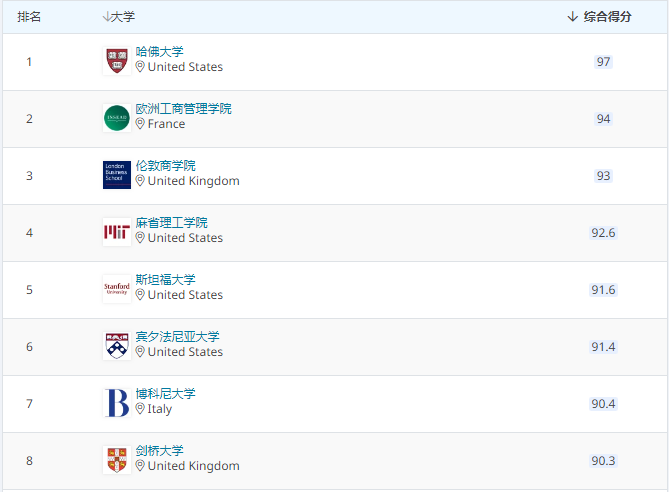
Task: Sort by the 综合得分 column header
Action: (599, 17)
